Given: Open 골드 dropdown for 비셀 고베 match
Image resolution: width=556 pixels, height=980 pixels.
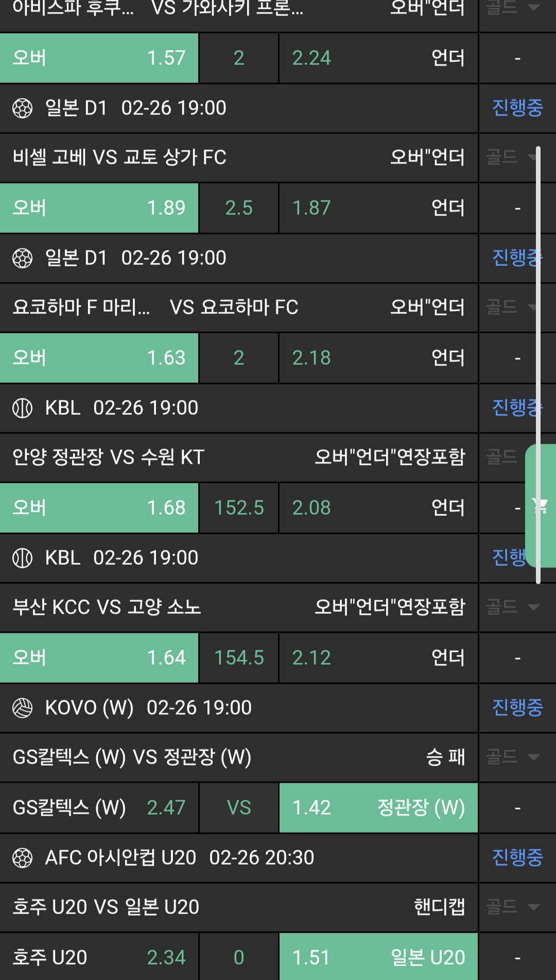Looking at the screenshot, I should 512,157.
